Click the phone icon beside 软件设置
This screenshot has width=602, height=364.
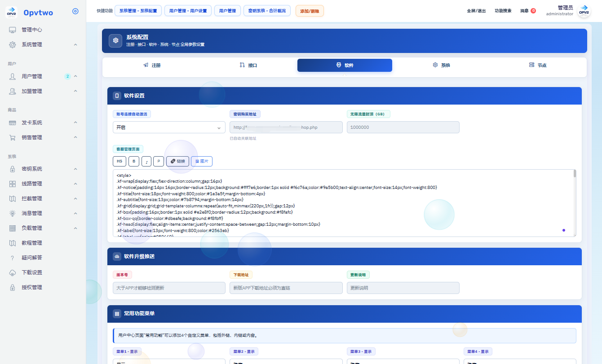pyautogui.click(x=117, y=96)
